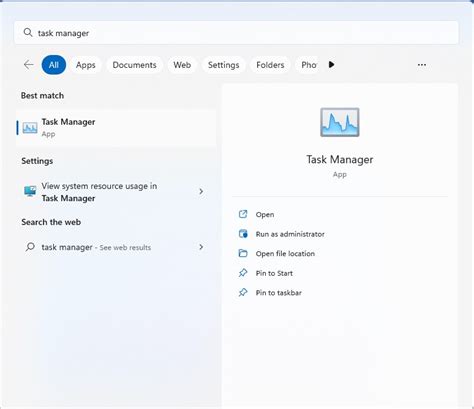Switch to the partially visible Photos tab

pyautogui.click(x=308, y=65)
